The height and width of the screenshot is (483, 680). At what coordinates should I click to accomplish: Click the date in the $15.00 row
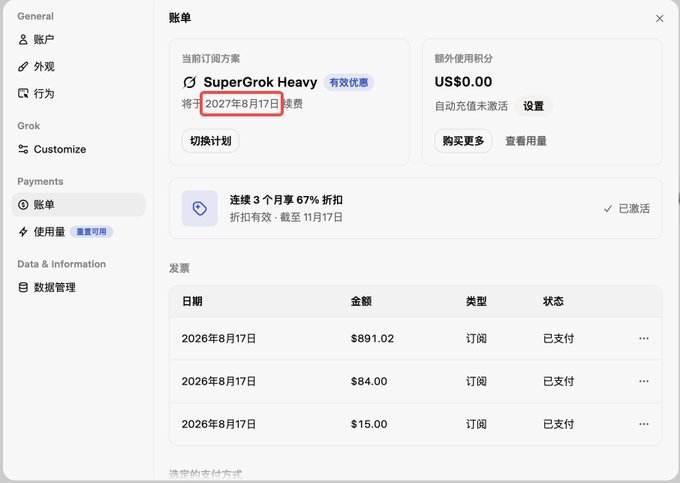219,424
